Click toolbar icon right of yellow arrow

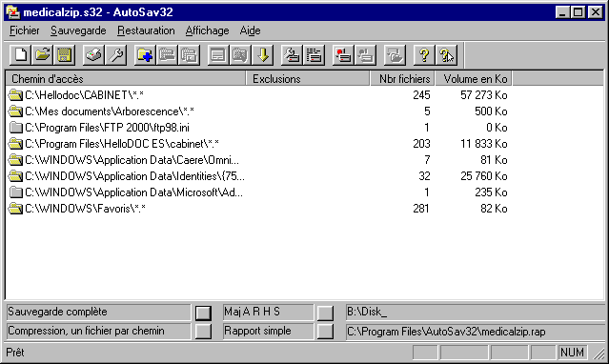(292, 54)
